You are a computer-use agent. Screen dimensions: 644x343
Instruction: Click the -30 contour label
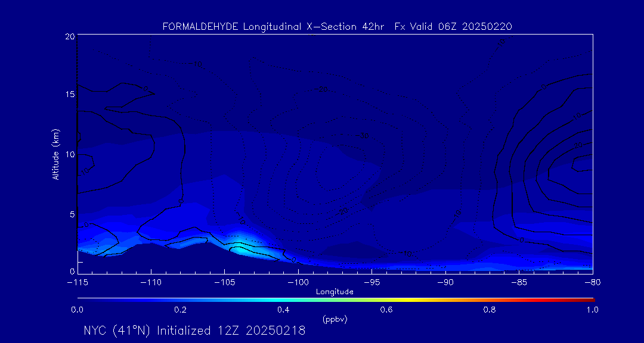pyautogui.click(x=362, y=136)
